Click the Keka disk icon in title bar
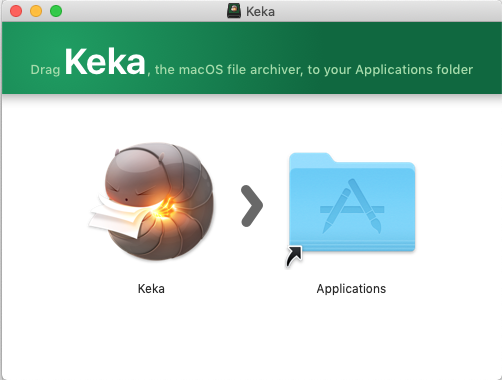The width and height of the screenshot is (502, 380). tap(234, 11)
